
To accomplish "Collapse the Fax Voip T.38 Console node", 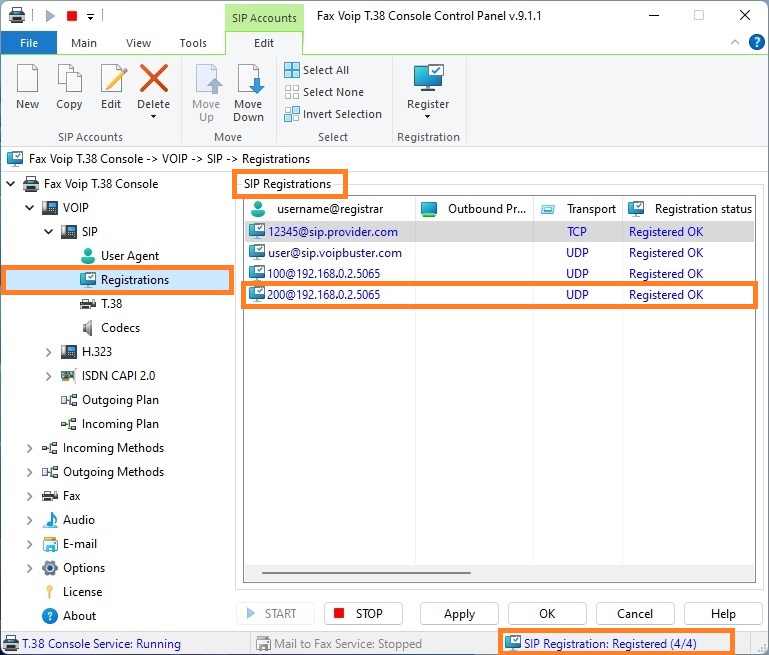I will [x=11, y=184].
